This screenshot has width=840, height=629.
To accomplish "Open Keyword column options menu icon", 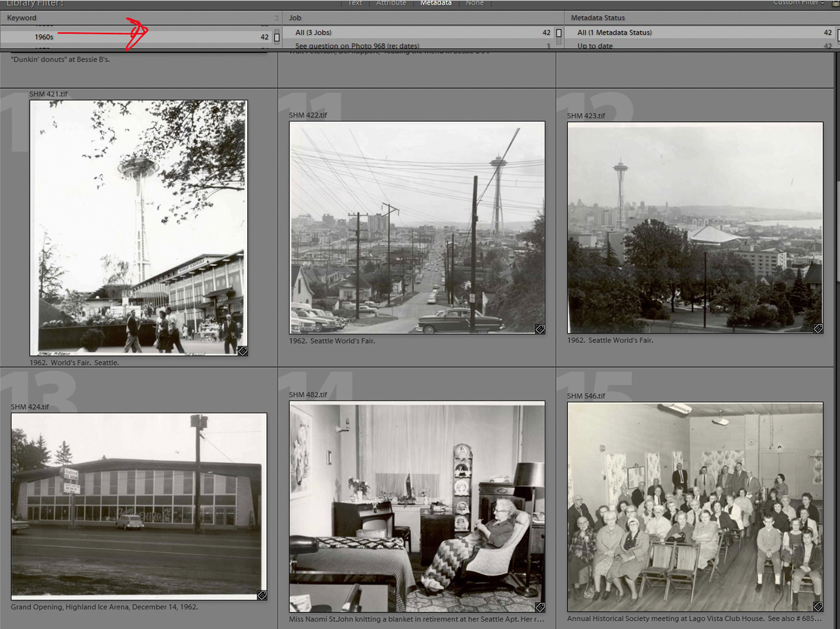I will [276, 18].
